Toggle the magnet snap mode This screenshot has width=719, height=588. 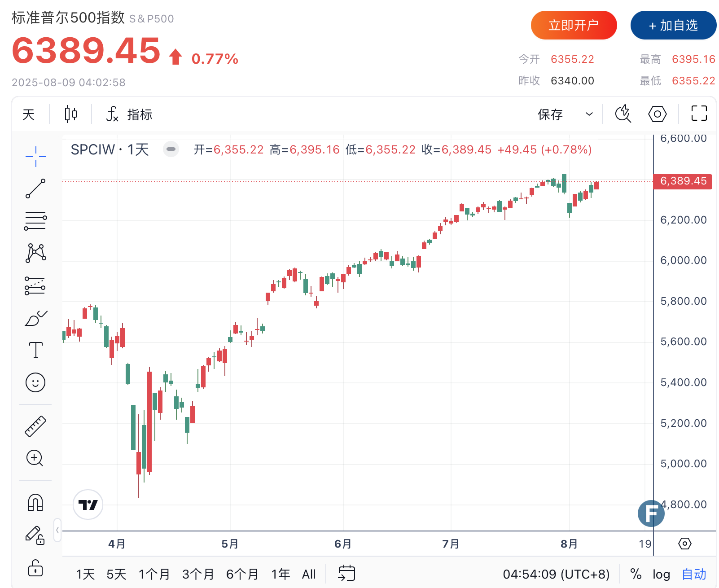coord(35,502)
